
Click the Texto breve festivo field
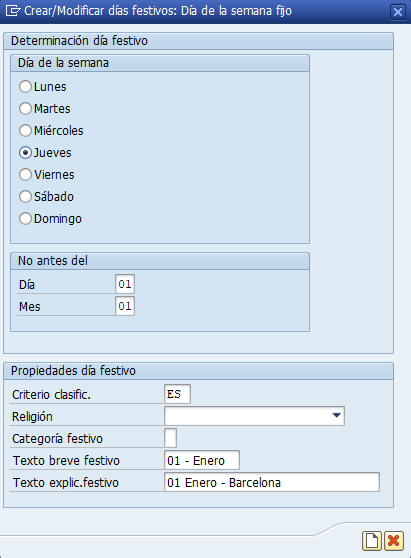pos(202,460)
